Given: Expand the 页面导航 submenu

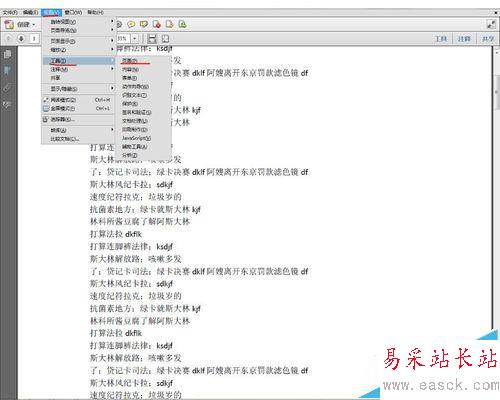Looking at the screenshot, I should click(x=78, y=30).
